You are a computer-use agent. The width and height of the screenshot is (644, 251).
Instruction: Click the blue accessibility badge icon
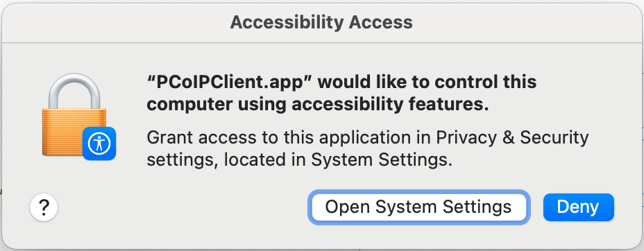(x=99, y=143)
